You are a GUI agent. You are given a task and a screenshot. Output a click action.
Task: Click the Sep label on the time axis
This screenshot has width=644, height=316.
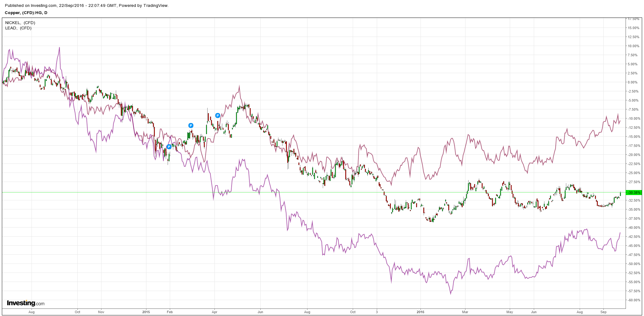coord(603,312)
